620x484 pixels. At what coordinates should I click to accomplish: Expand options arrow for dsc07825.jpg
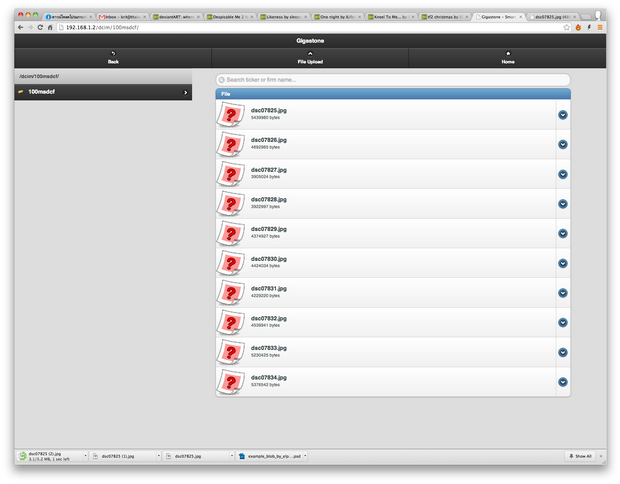point(563,115)
